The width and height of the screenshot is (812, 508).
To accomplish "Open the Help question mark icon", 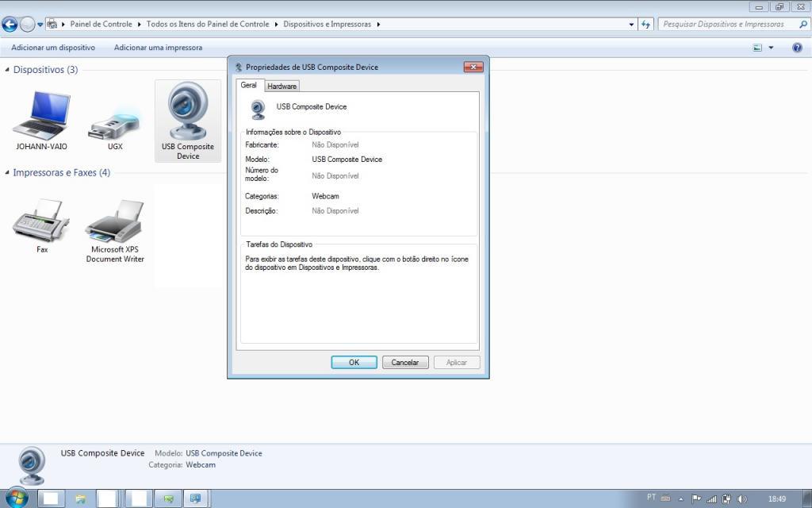I will point(798,48).
